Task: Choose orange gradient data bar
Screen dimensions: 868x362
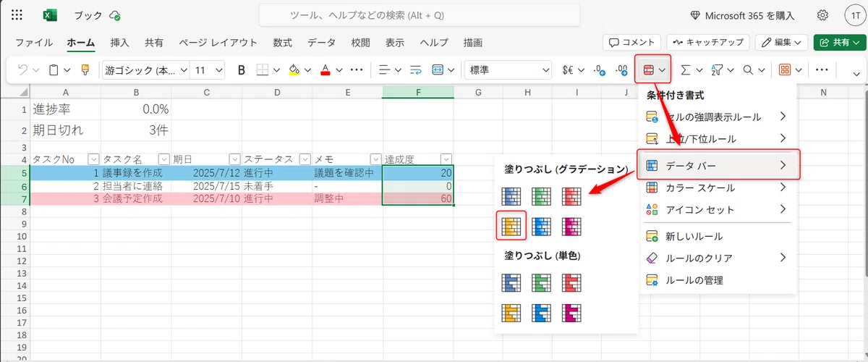Action: (511, 227)
